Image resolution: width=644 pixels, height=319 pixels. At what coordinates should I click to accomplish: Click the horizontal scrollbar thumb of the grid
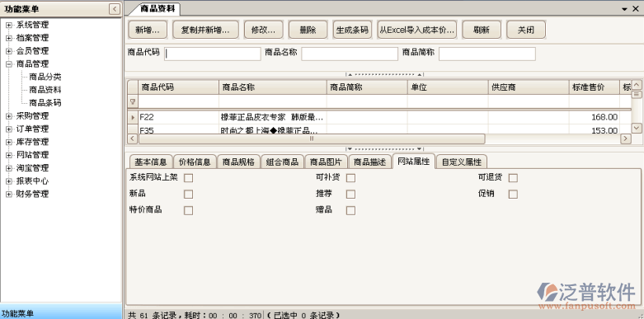click(x=312, y=138)
